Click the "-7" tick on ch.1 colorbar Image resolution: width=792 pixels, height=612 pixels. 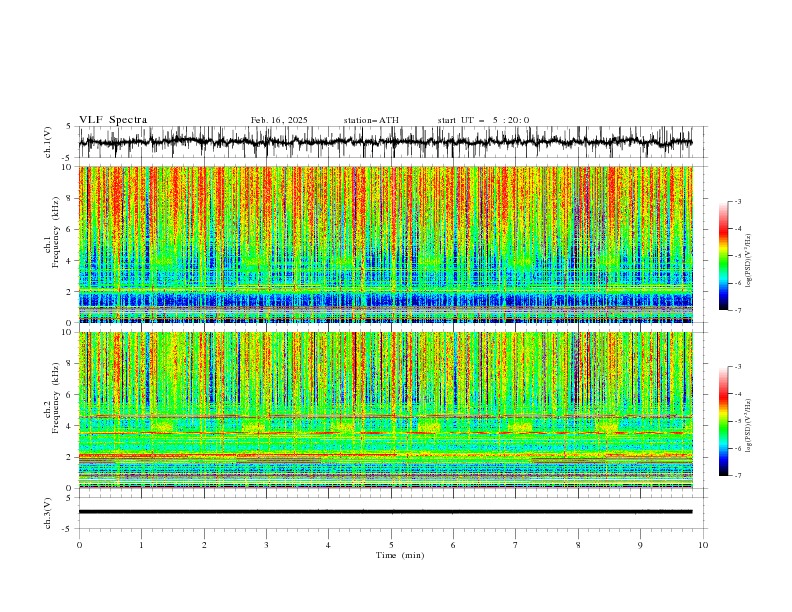coord(738,310)
